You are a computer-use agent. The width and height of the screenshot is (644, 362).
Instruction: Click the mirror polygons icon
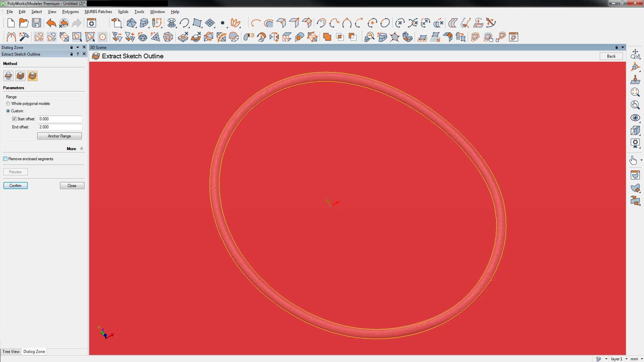[274, 37]
